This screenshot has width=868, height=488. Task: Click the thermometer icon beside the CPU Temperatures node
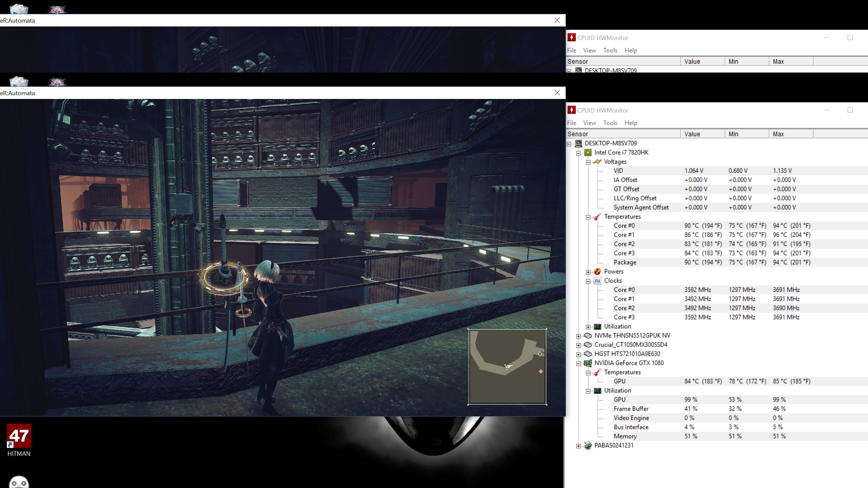pos(597,217)
